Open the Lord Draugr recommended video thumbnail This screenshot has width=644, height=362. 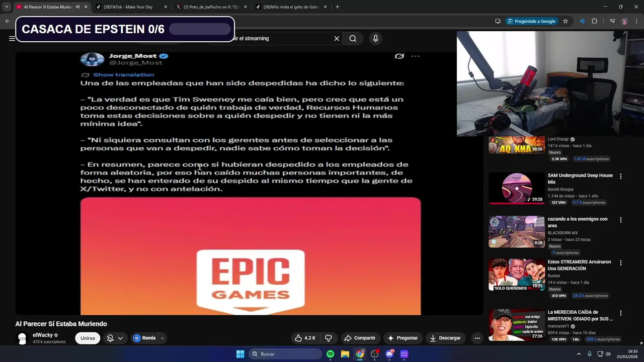pos(517,145)
